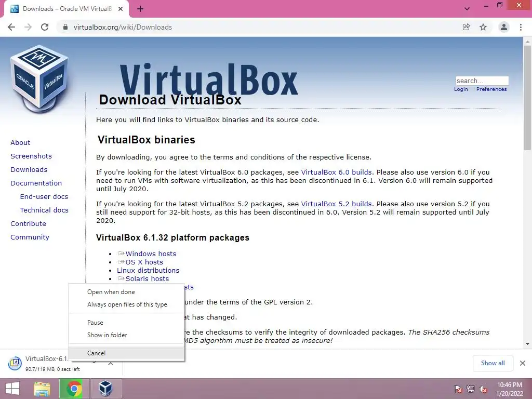Toggle the download item options chevron
This screenshot has width=532, height=399.
pos(111,363)
